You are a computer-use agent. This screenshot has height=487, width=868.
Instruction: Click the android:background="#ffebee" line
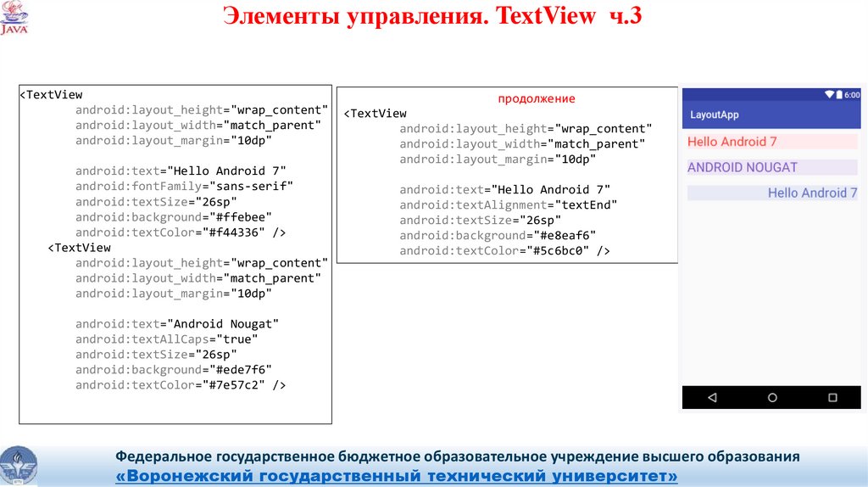pos(173,217)
